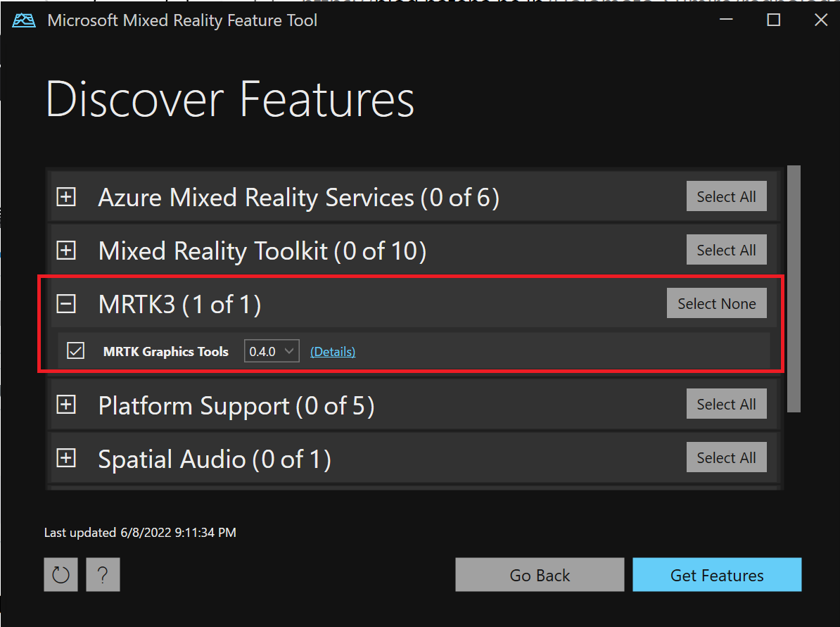This screenshot has width=840, height=627.
Task: Select All for Spatial Audio
Action: pos(726,457)
